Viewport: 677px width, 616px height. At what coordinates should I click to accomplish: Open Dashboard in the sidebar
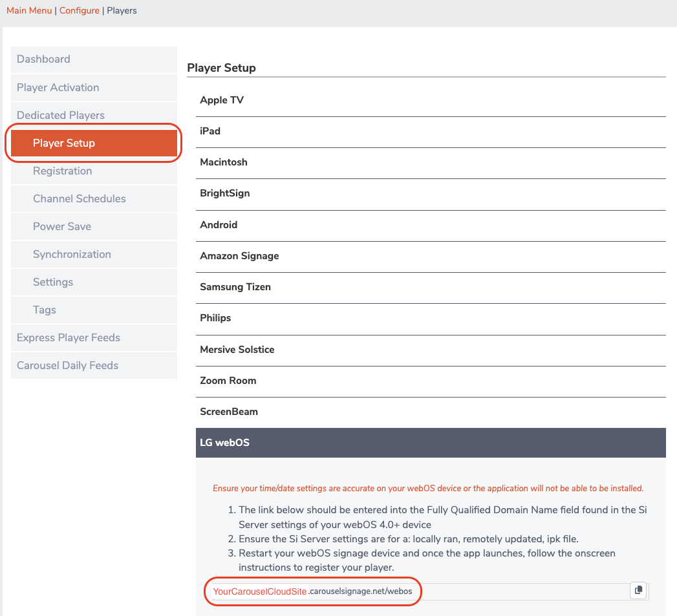pyautogui.click(x=94, y=59)
